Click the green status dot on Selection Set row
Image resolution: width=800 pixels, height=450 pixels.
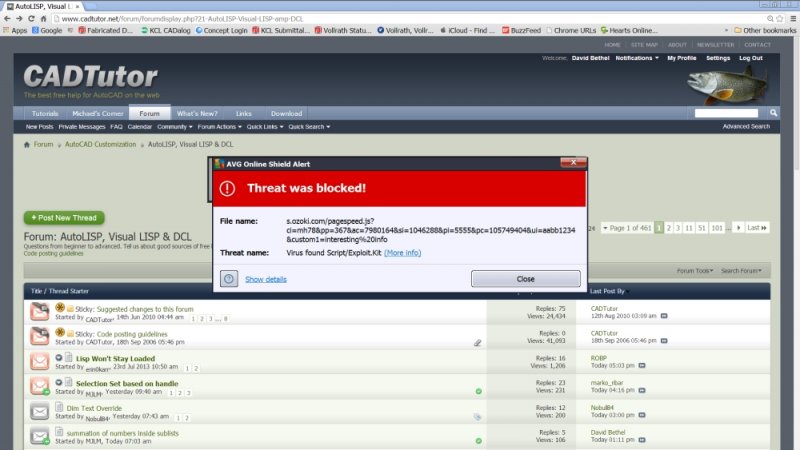(x=479, y=391)
